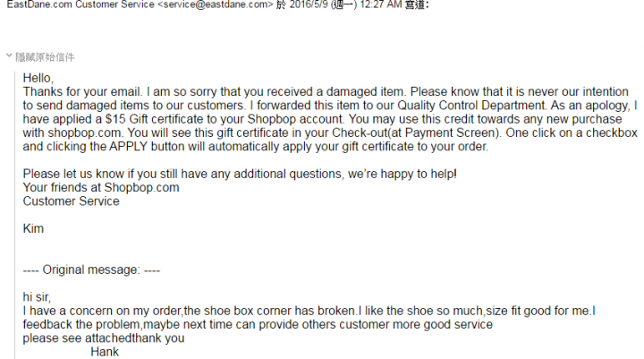Click 'please see attachedthank you' line
644x359 pixels.
tap(104, 338)
